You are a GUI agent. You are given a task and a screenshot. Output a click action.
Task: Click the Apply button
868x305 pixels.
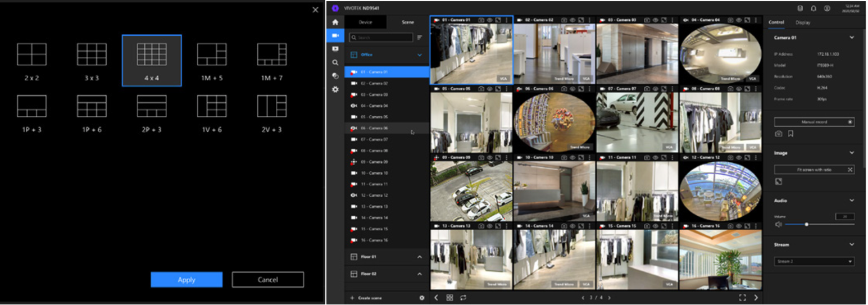tap(187, 280)
